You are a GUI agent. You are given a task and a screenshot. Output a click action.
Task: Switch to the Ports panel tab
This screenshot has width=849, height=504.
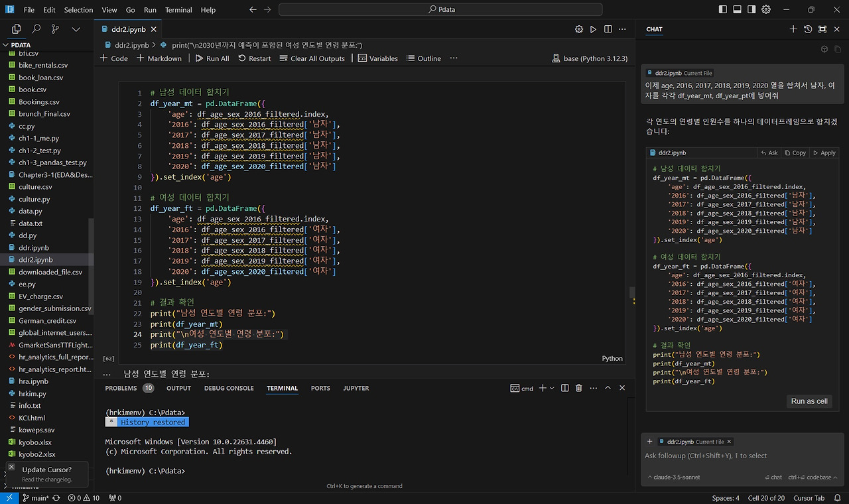(320, 388)
